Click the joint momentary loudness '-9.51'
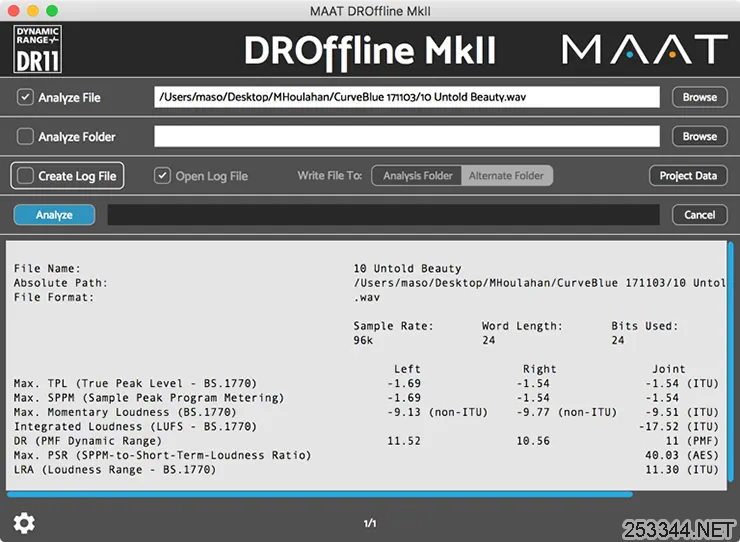 (x=662, y=412)
